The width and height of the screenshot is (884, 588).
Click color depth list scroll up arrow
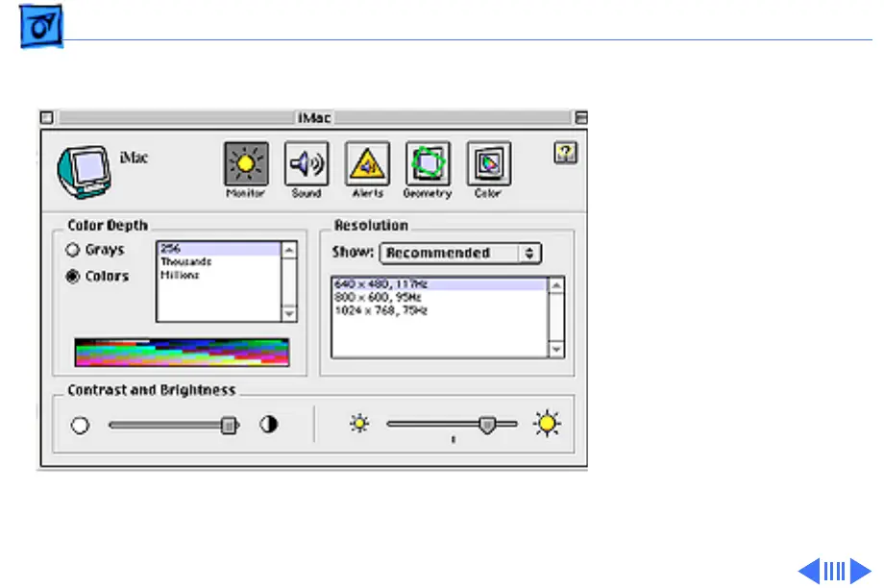pos(288,250)
